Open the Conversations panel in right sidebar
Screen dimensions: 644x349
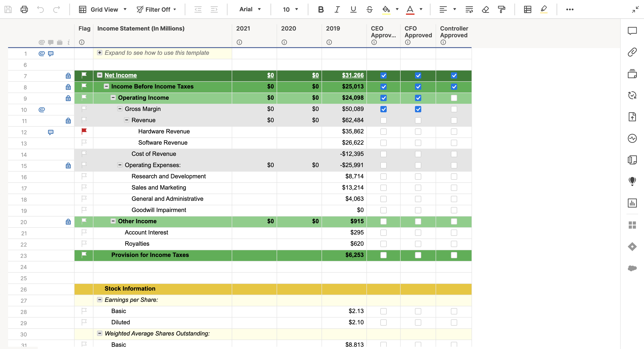coord(632,31)
